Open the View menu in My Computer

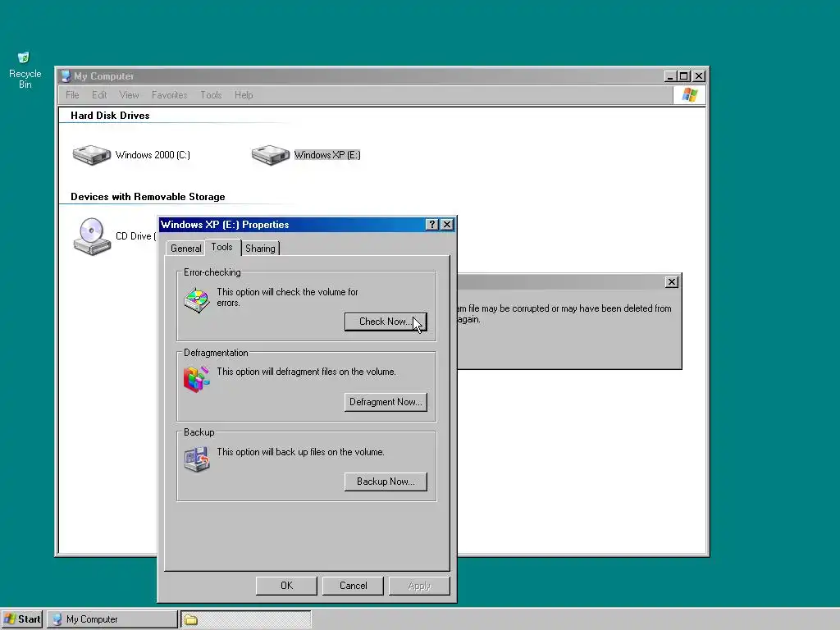[129, 95]
